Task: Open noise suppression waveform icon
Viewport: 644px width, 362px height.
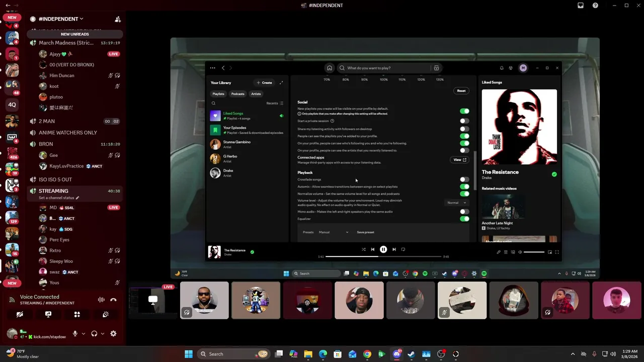Action: [x=101, y=300]
